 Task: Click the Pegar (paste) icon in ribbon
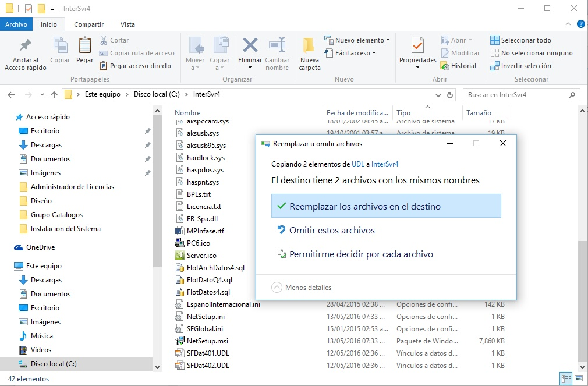click(84, 47)
